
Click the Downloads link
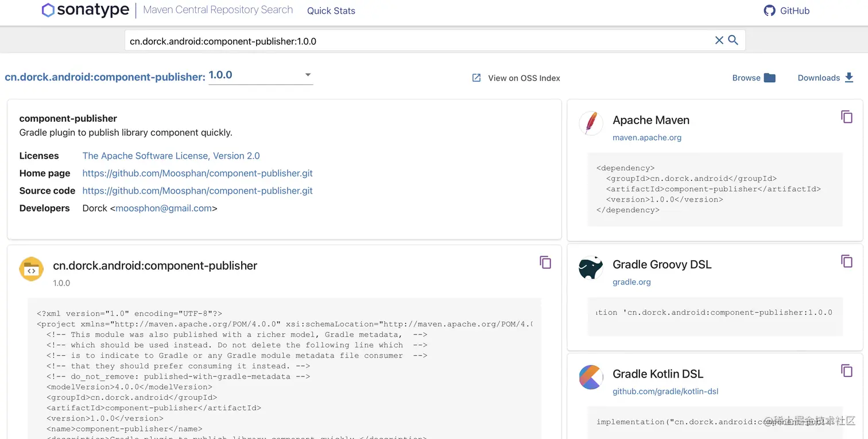point(819,78)
